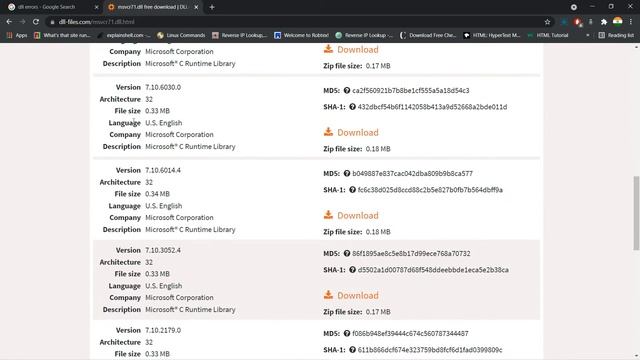Viewport: 640px width, 360px height.
Task: Open the Reading list panel
Action: tap(616, 36)
